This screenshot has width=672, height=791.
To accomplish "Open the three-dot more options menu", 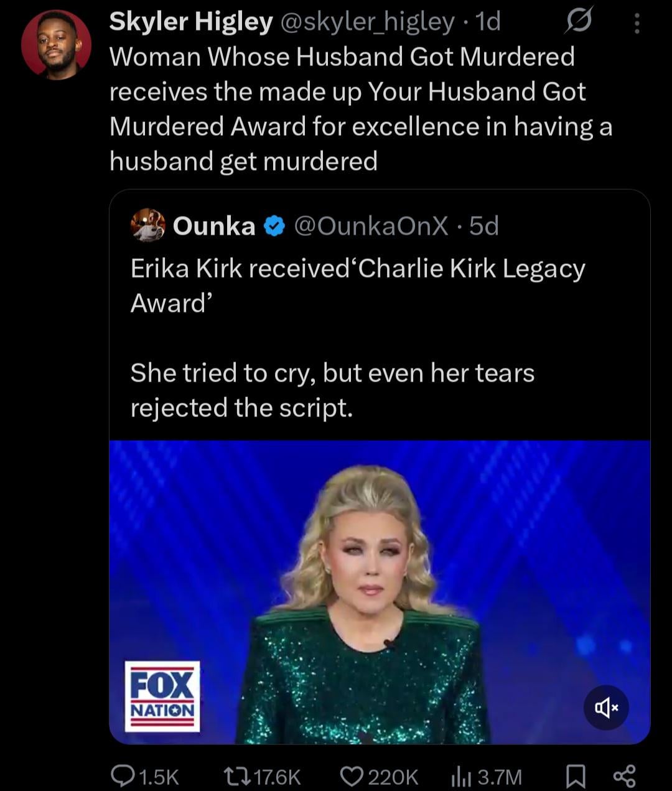I will tap(636, 23).
